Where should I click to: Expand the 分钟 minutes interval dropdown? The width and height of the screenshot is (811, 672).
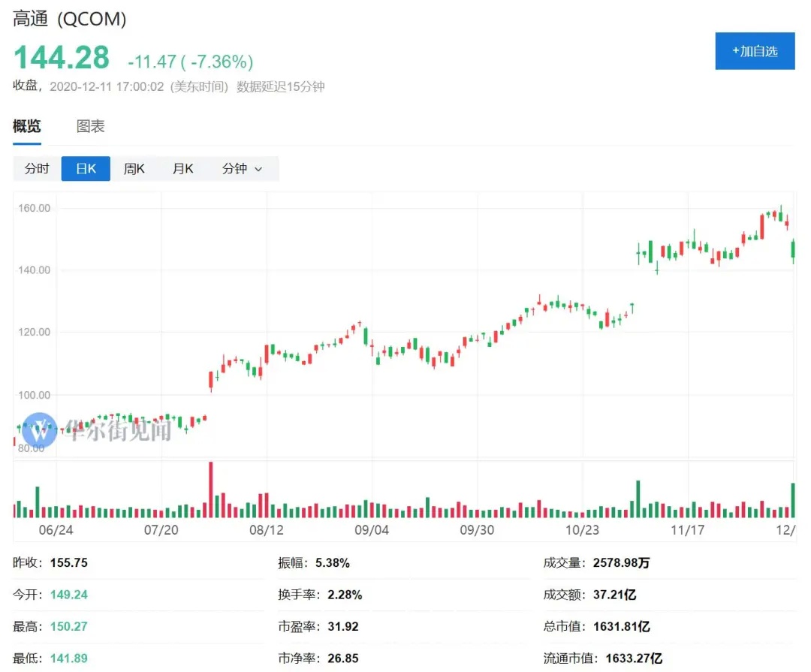point(242,169)
